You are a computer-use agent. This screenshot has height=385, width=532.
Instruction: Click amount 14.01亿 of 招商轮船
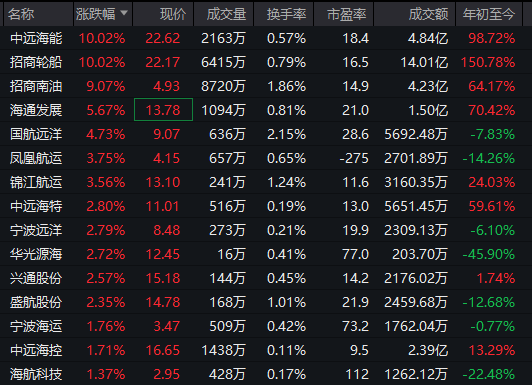click(x=424, y=62)
